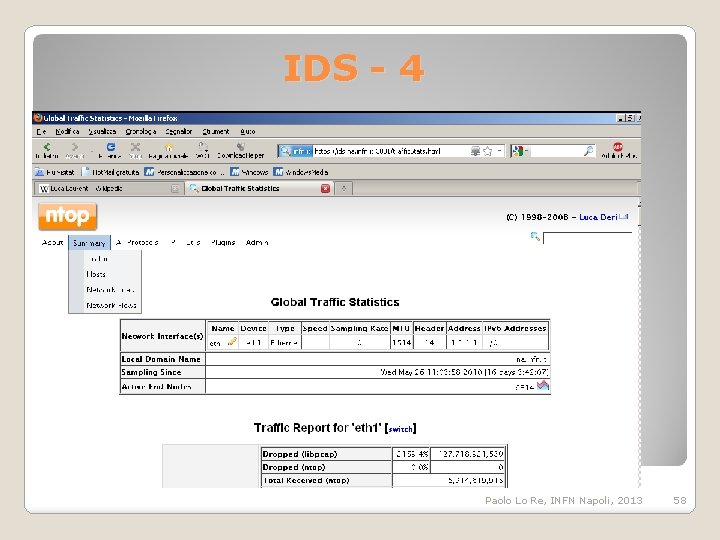Open the WindowsMedia bookmark

[x=301, y=172]
